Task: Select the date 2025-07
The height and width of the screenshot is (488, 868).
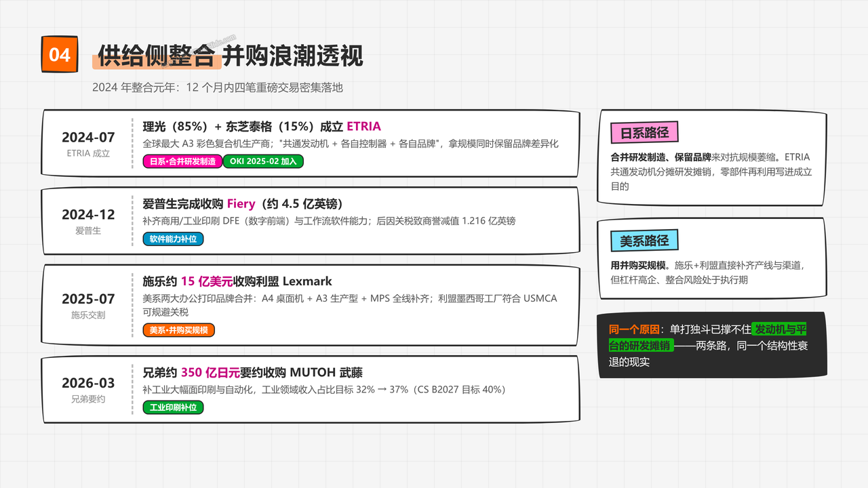Action: [x=88, y=299]
